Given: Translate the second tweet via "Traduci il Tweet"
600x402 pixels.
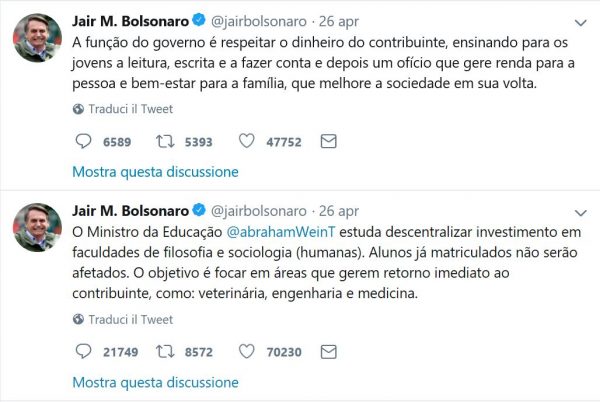Looking at the screenshot, I should 130,320.
